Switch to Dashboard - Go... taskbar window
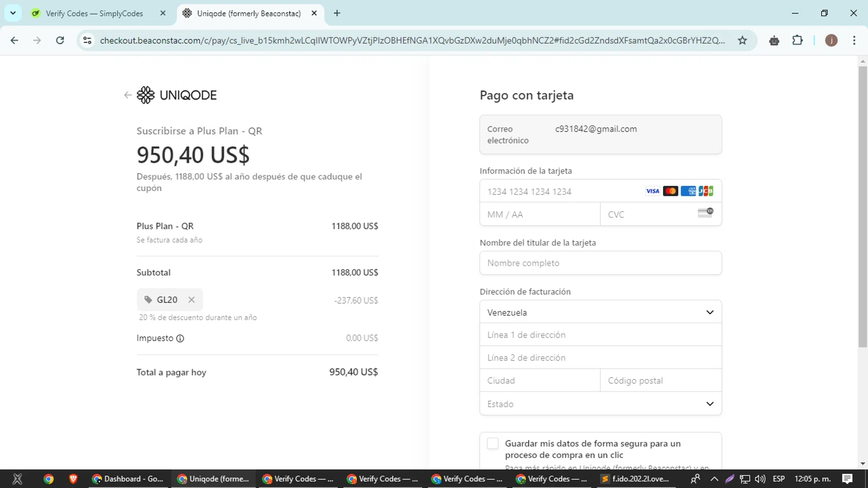The height and width of the screenshot is (488, 868). [x=128, y=479]
